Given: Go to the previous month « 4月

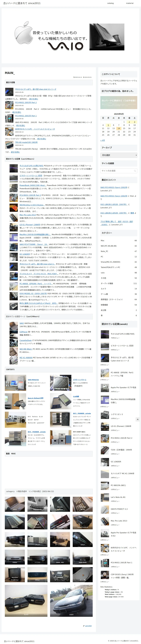Looking at the screenshot, I should (x=102, y=140).
